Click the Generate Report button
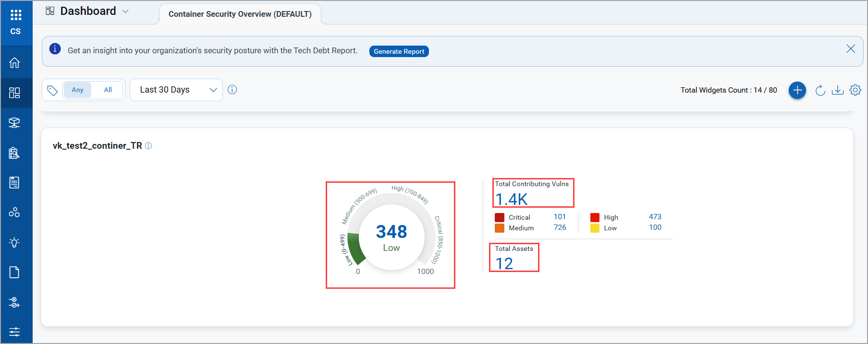Screen dimensions: 868x344 399,51
